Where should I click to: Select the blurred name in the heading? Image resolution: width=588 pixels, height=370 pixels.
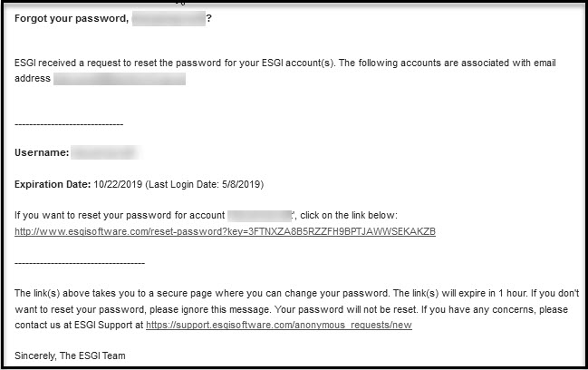click(169, 18)
